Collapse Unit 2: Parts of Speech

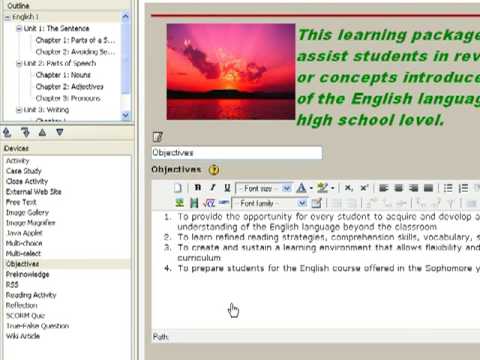(19, 63)
